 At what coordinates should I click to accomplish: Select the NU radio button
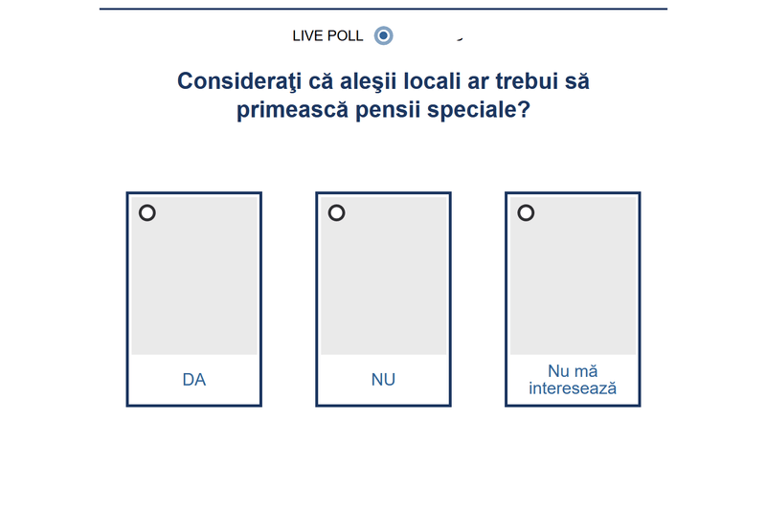point(337,212)
